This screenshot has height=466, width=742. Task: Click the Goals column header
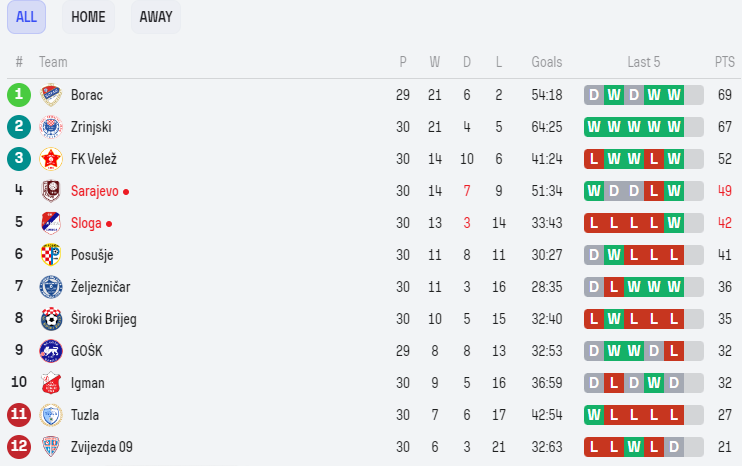point(547,62)
